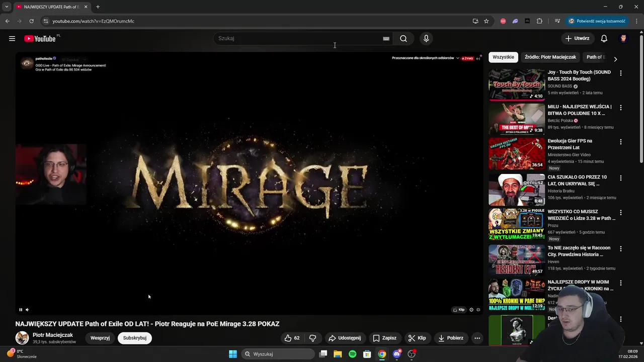Open Piotr Maciejczak channel avatar

tap(22, 338)
